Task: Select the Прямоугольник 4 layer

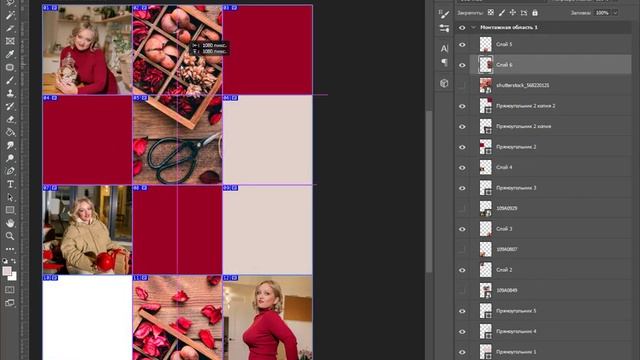Action: point(550,331)
